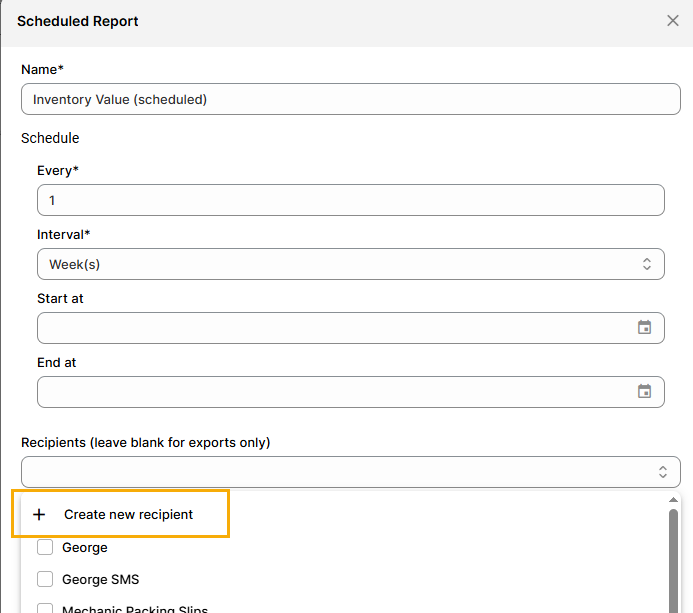Open the End at calendar picker icon
The image size is (693, 613).
(x=645, y=392)
